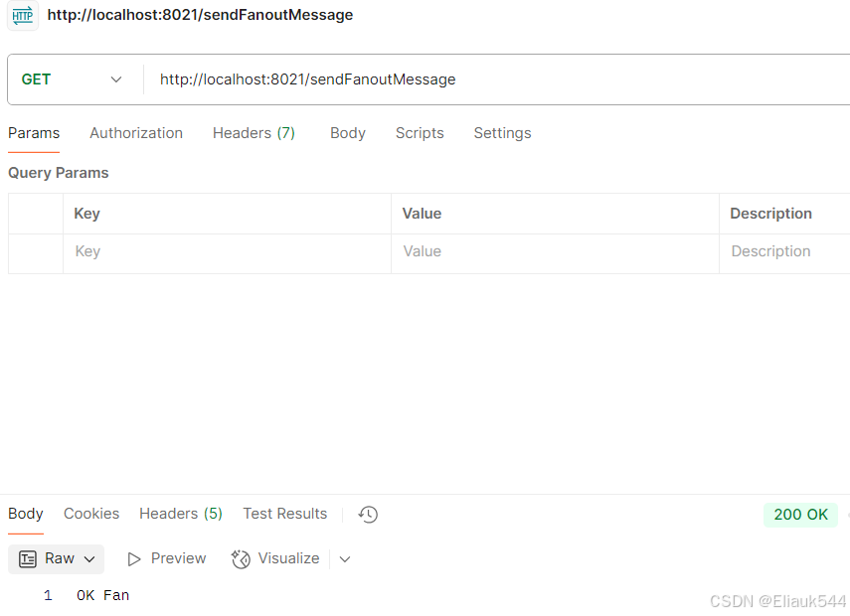850x616 pixels.
Task: Click the 200 OK status badge
Action: 800,515
